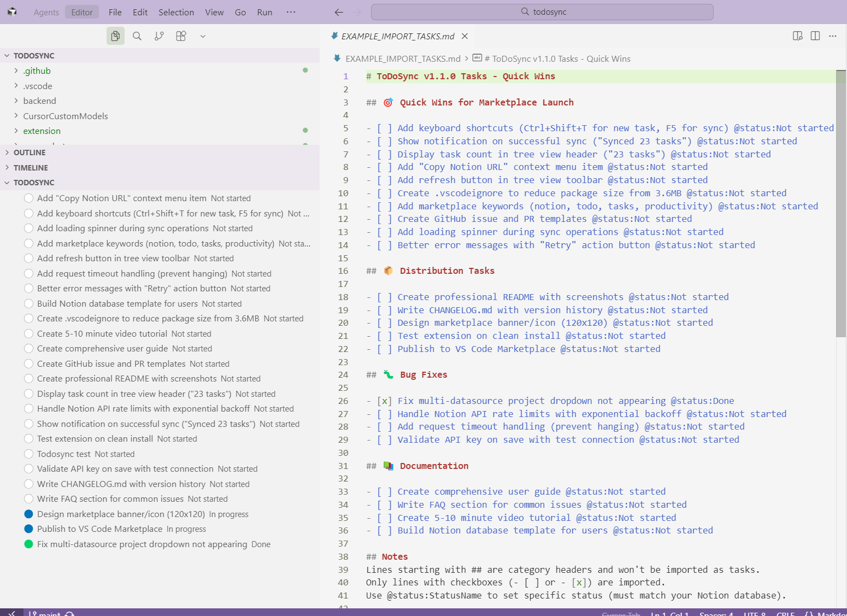The width and height of the screenshot is (847, 616).
Task: Open the File menu
Action: point(115,12)
